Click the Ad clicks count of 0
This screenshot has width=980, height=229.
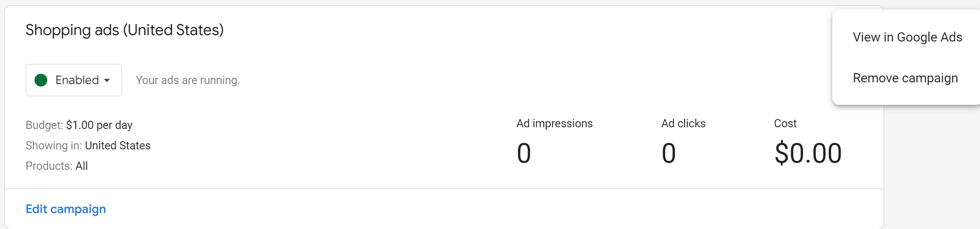[669, 153]
